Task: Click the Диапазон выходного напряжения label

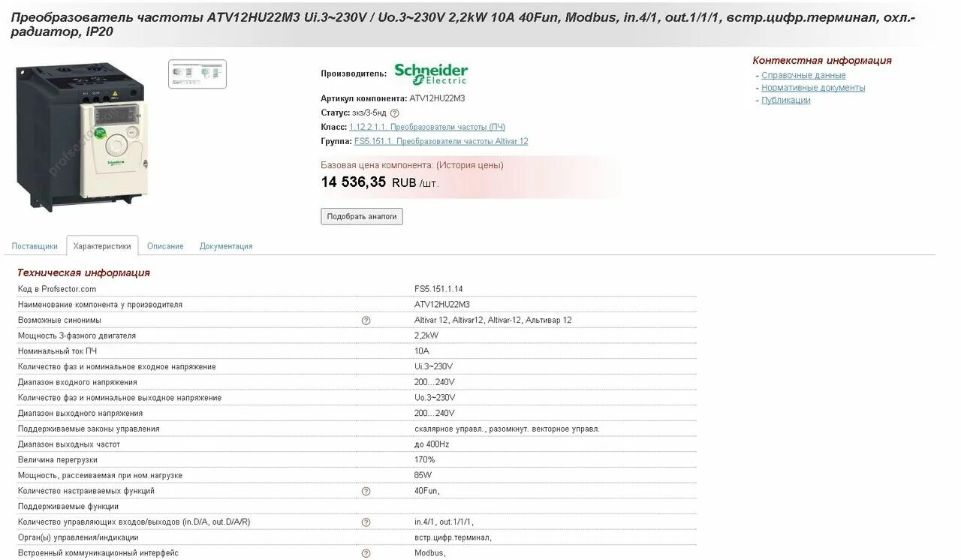Action: pos(80,414)
